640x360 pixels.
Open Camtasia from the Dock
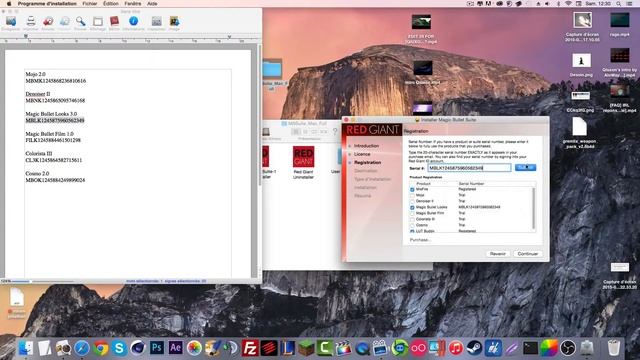point(324,348)
